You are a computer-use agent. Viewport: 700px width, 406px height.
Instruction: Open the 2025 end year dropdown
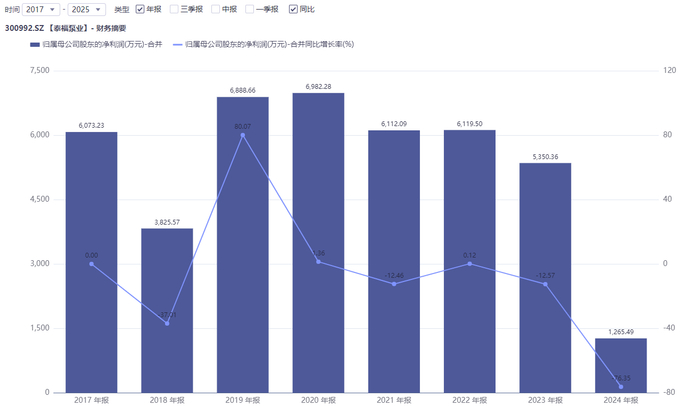(x=87, y=9)
